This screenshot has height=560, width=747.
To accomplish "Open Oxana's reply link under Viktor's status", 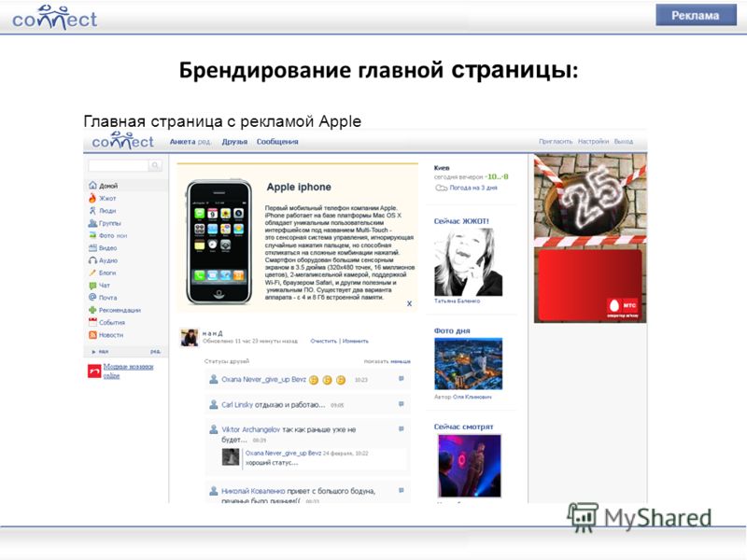I will tap(283, 453).
